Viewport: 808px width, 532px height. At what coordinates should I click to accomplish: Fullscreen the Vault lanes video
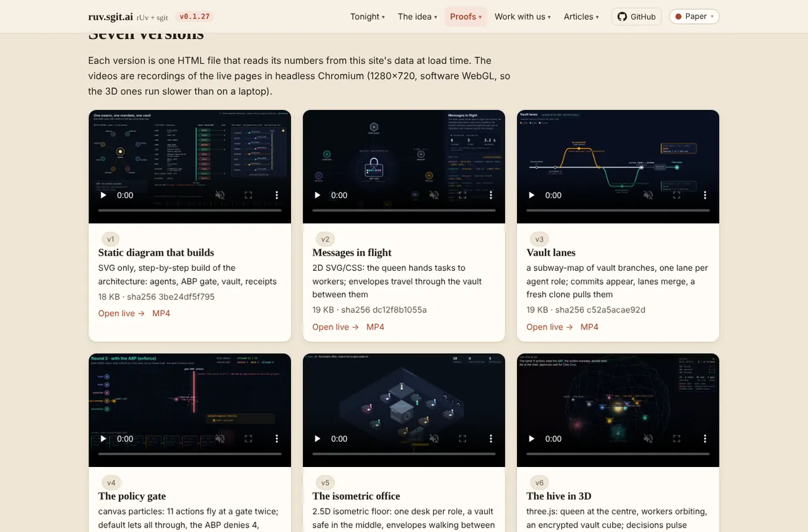click(676, 195)
